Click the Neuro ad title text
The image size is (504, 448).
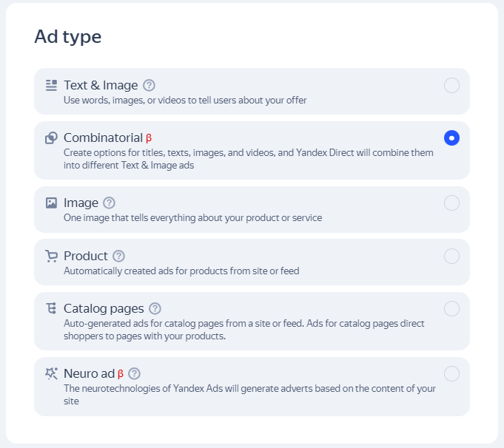tap(89, 373)
